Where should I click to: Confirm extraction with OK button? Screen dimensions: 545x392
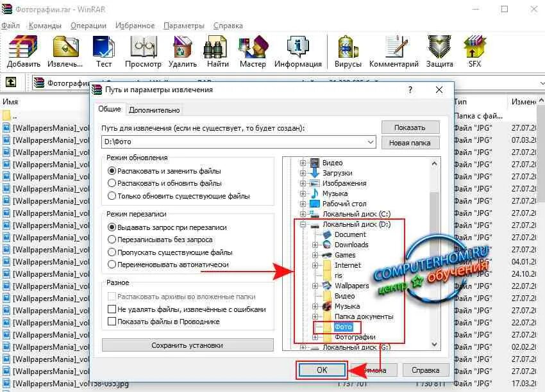click(x=322, y=370)
